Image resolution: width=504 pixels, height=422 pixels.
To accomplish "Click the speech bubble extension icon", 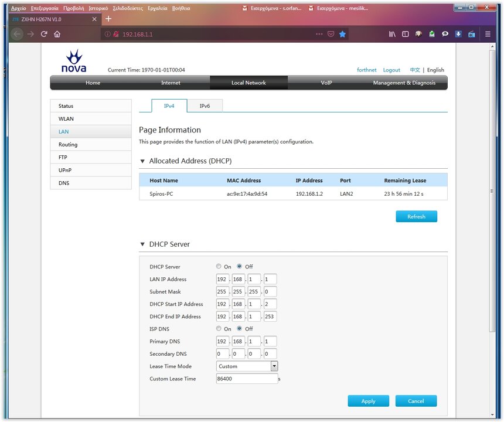I will tap(445, 34).
